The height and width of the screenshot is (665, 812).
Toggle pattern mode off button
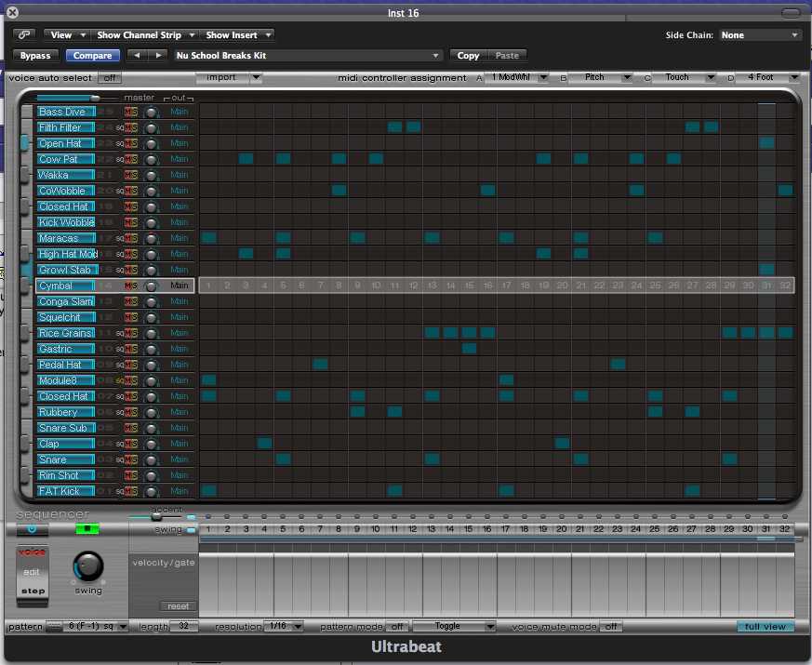coord(396,627)
